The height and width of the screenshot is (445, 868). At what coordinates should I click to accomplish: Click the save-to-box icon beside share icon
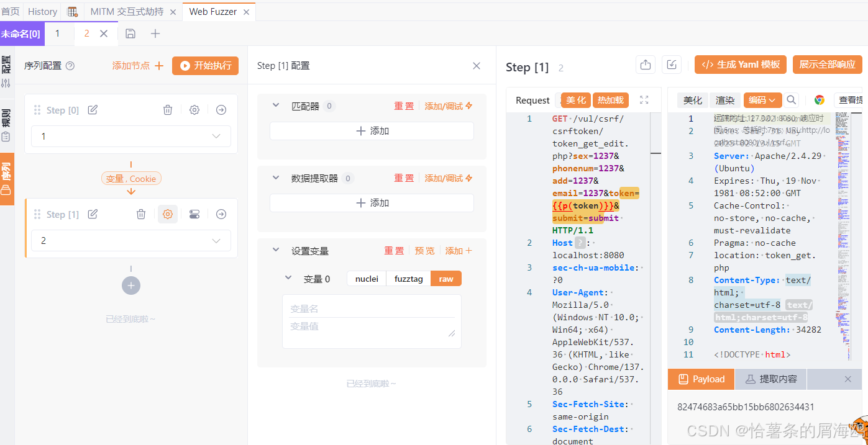tap(672, 65)
